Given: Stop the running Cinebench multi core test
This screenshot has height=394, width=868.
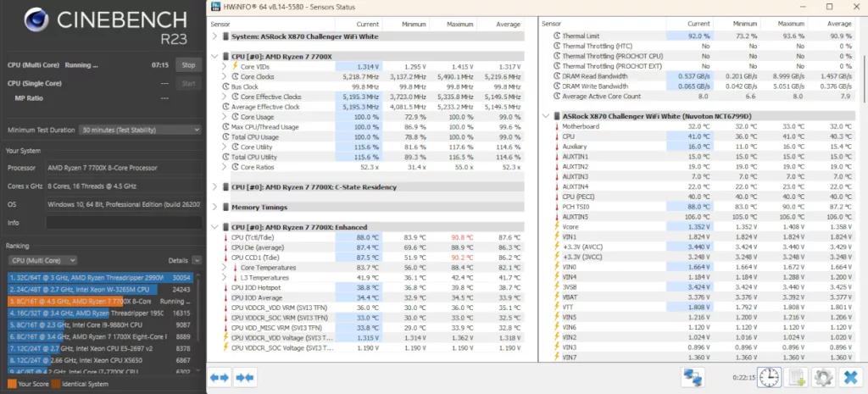Looking at the screenshot, I should pos(188,64).
